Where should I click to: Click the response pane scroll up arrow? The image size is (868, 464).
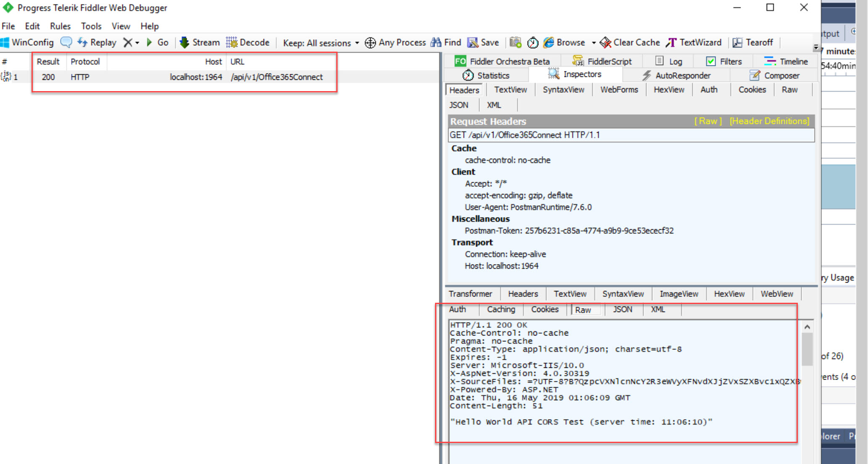(807, 327)
